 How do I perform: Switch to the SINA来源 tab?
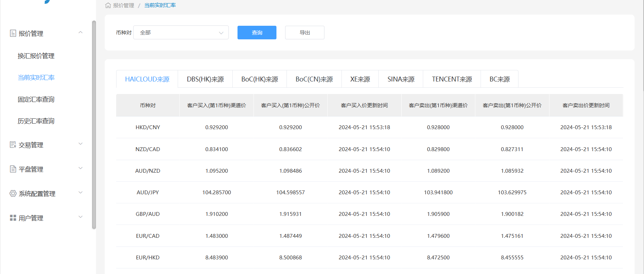(401, 79)
